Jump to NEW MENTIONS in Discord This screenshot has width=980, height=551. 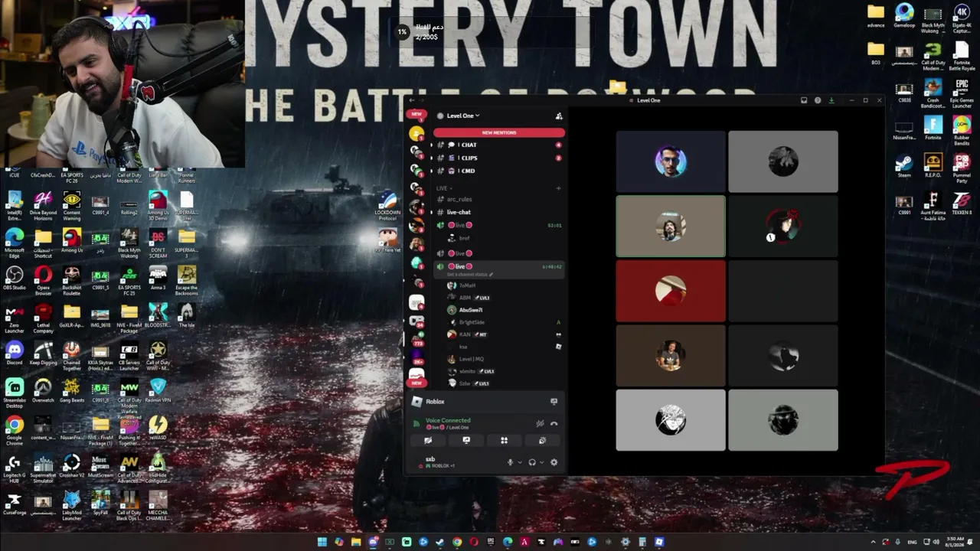498,132
